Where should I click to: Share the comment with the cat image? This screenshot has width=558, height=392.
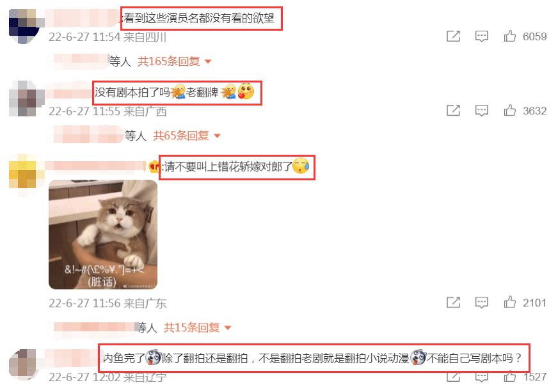click(x=453, y=302)
